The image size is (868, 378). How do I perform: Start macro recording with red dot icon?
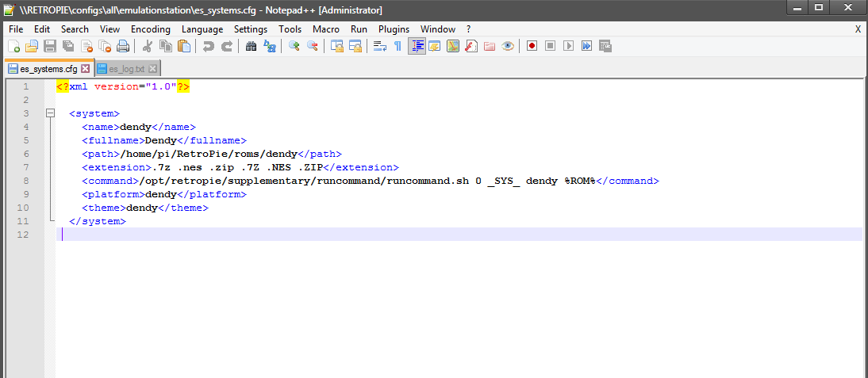click(532, 47)
